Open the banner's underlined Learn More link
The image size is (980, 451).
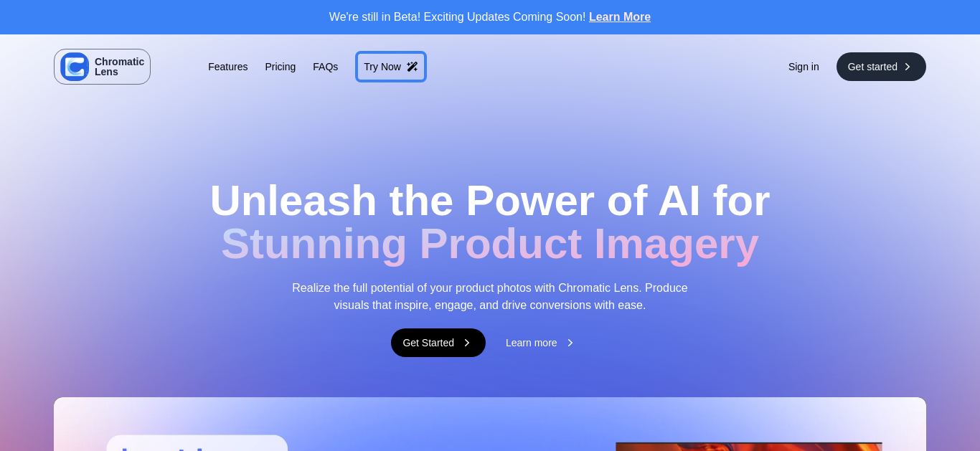[x=620, y=17]
